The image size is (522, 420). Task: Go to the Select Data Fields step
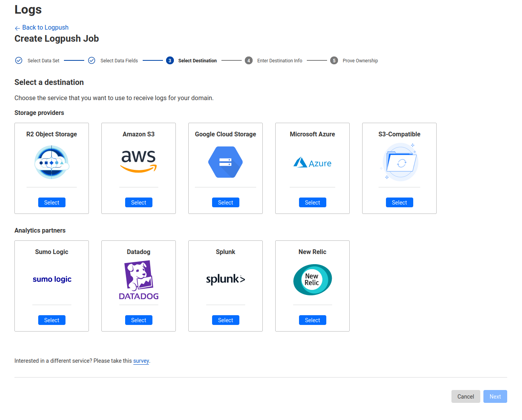(x=119, y=61)
